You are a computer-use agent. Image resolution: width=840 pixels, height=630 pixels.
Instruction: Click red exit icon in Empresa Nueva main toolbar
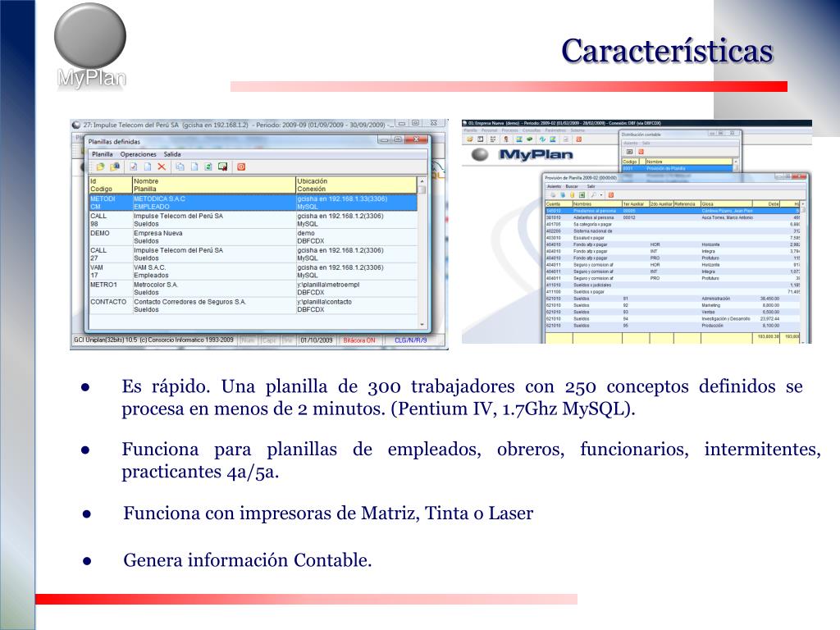[x=579, y=139]
